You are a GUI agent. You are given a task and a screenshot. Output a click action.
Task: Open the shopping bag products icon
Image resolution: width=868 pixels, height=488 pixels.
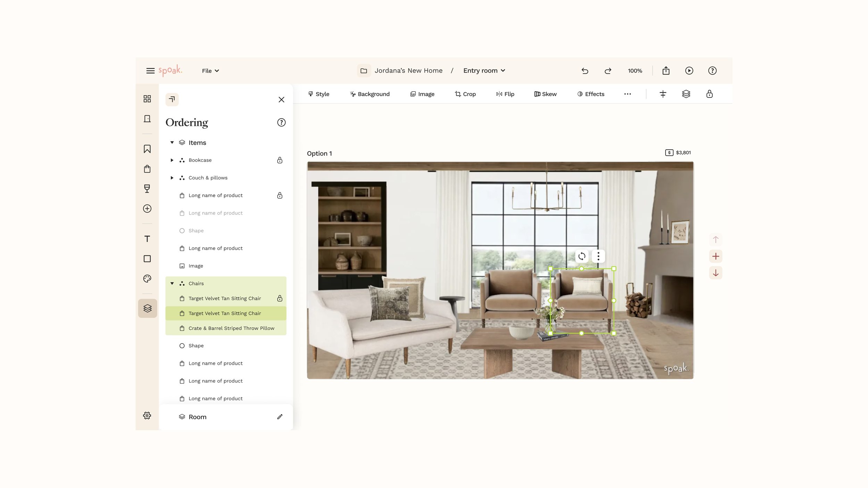pos(147,169)
